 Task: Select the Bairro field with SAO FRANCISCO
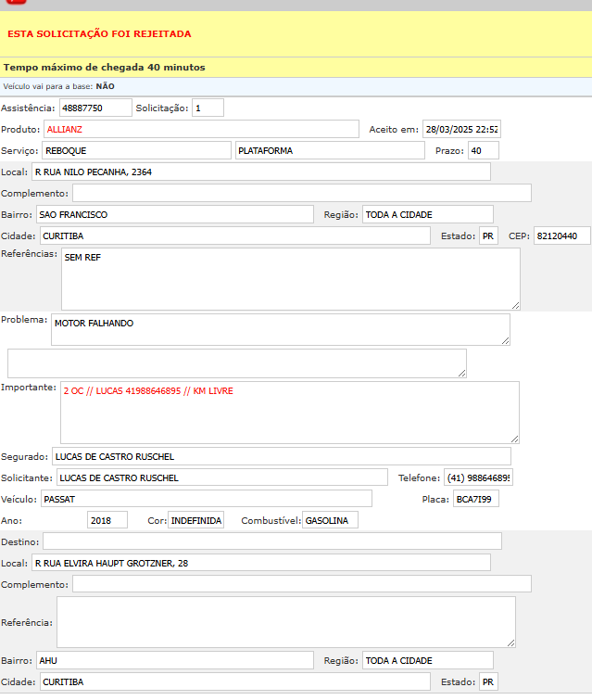point(174,214)
